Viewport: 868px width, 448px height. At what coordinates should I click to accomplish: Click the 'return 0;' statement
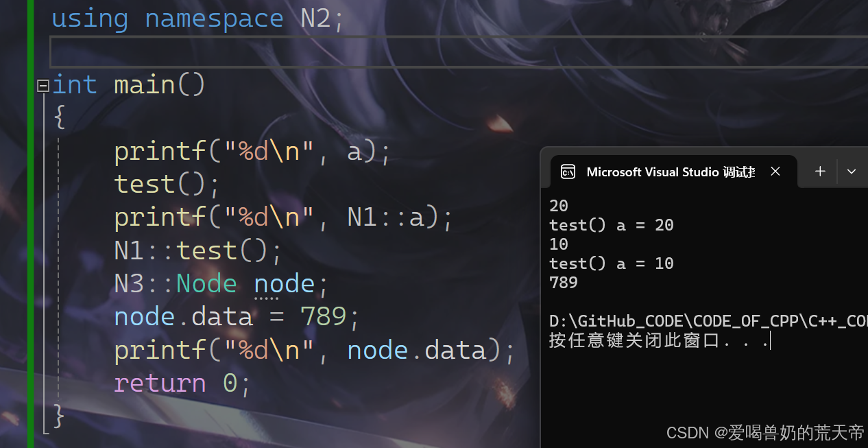182,383
